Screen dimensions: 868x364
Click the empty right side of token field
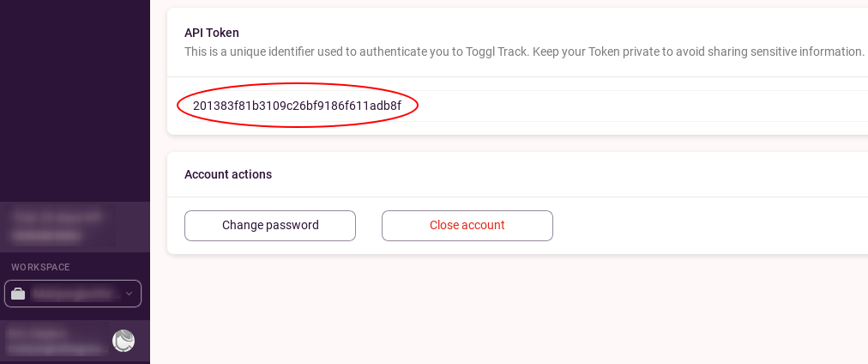[636, 106]
